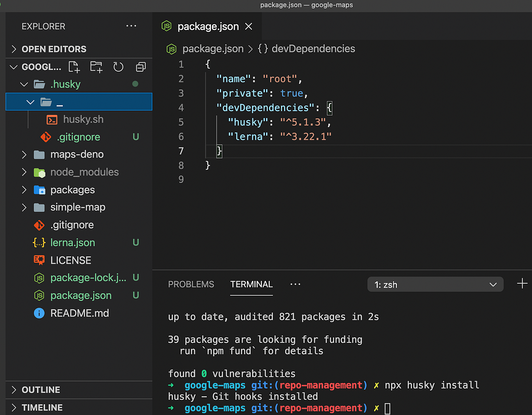Click the packages folder icon
The image size is (532, 415).
39,190
